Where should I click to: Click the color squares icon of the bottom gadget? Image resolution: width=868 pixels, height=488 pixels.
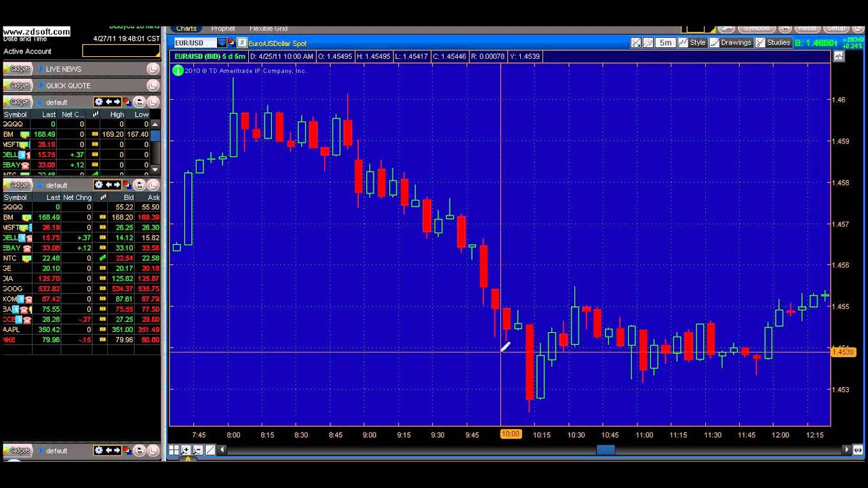click(x=126, y=450)
